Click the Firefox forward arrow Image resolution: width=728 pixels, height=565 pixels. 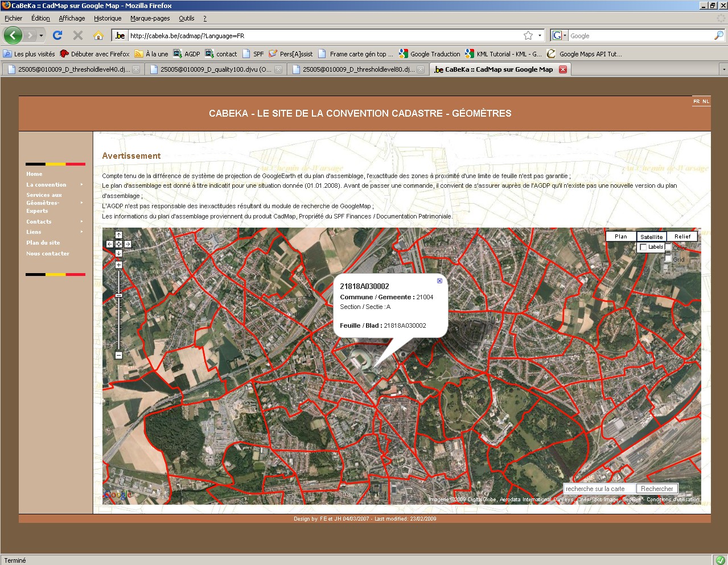(x=30, y=36)
